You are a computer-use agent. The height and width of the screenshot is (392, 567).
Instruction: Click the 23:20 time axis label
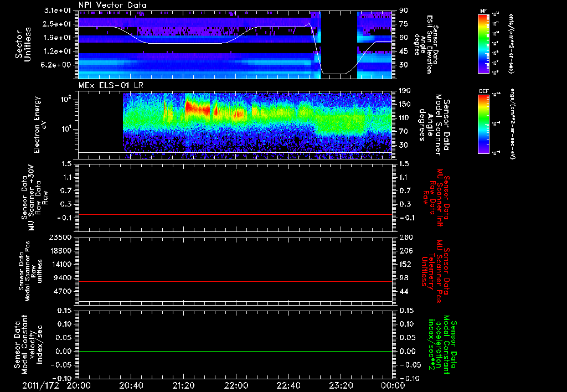point(341,386)
